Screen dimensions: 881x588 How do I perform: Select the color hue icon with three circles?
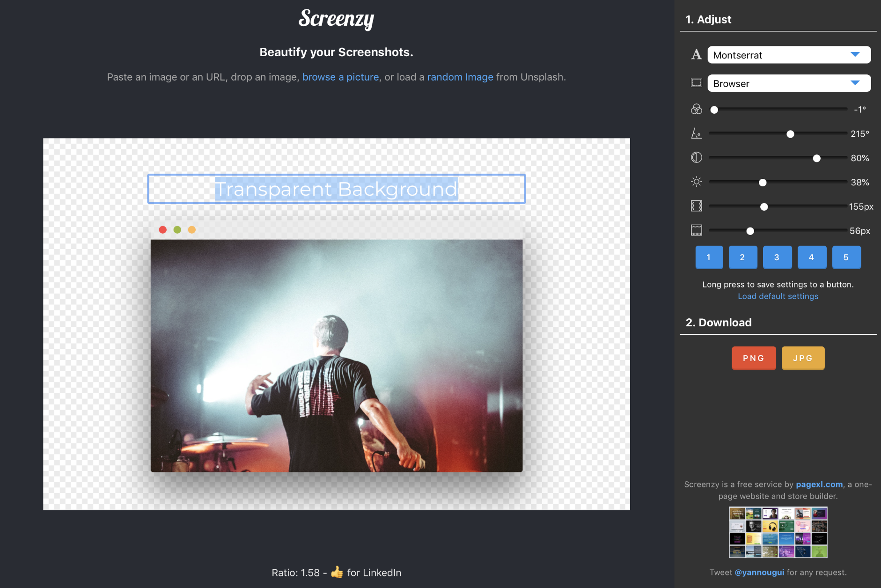click(696, 109)
